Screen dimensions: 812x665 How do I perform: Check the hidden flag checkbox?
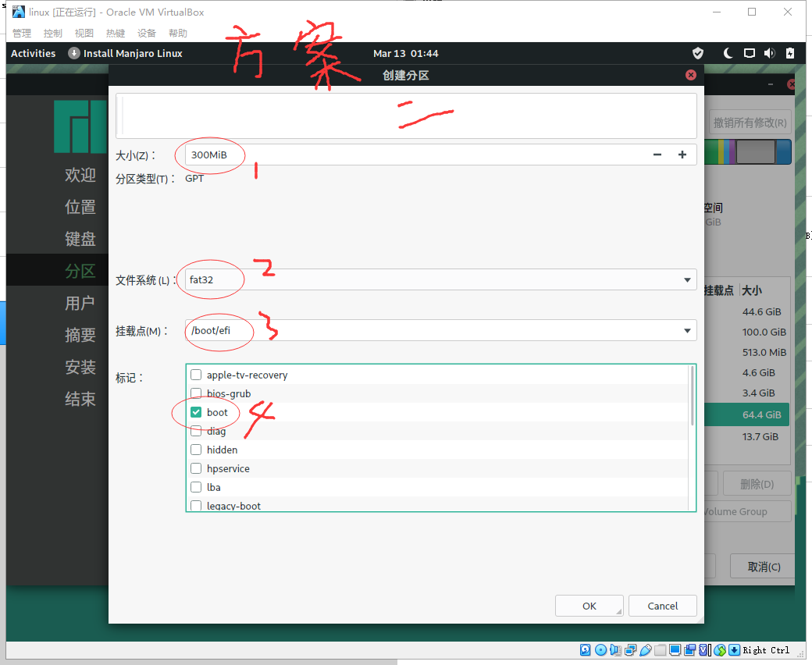[x=196, y=450]
